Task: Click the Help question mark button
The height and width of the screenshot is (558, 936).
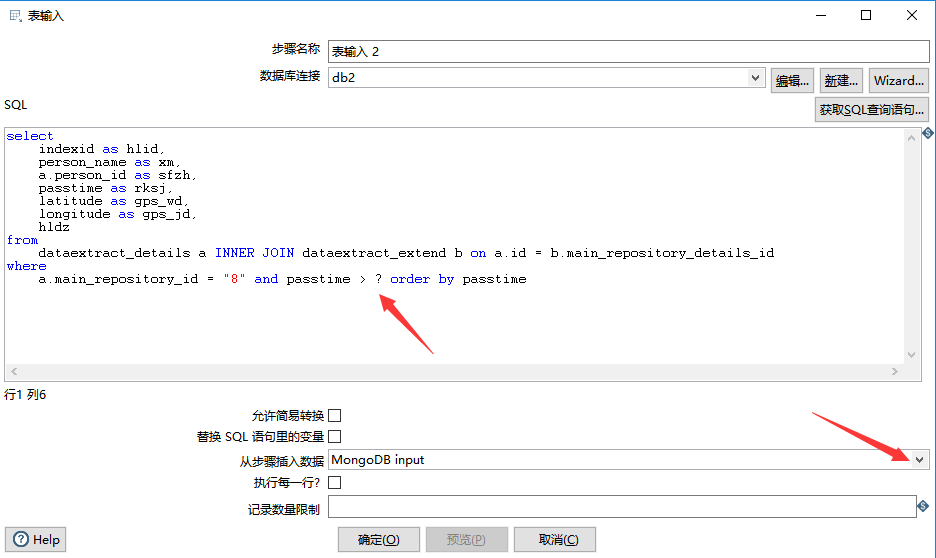Action: click(36, 539)
